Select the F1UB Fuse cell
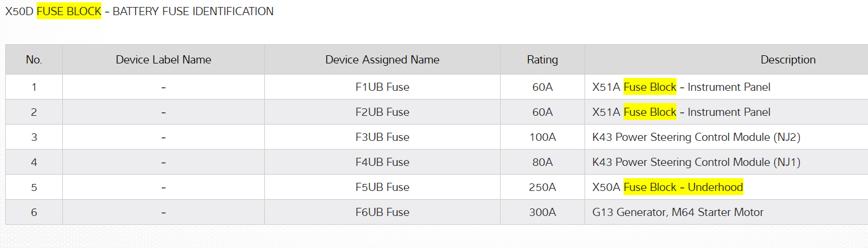This screenshot has width=868, height=248. (382, 87)
